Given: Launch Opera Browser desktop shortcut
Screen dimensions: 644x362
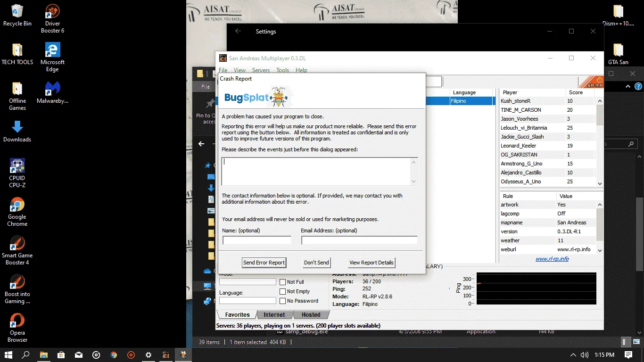Looking at the screenshot, I should [17, 328].
